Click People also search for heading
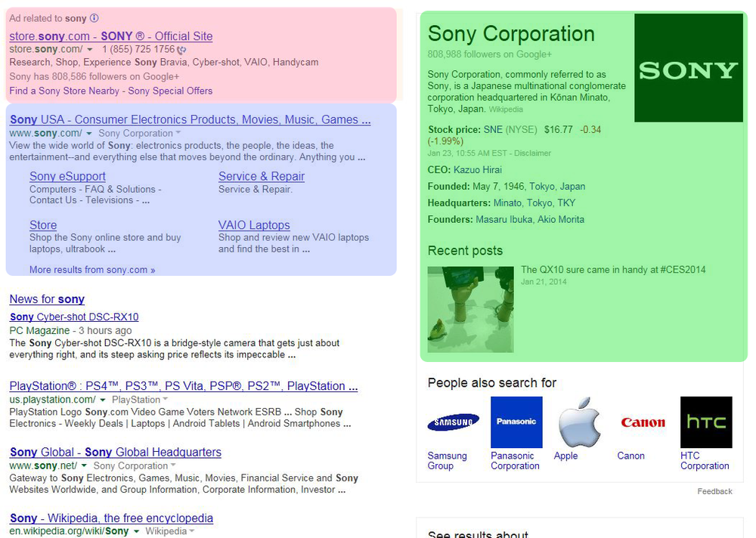This screenshot has height=538, width=756. (x=492, y=383)
